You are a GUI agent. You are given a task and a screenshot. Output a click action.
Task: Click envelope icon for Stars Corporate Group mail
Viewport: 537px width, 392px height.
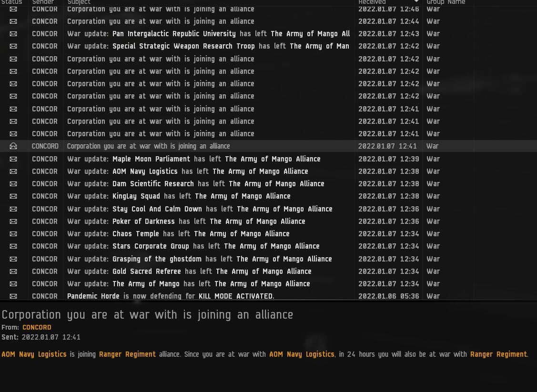[13, 246]
